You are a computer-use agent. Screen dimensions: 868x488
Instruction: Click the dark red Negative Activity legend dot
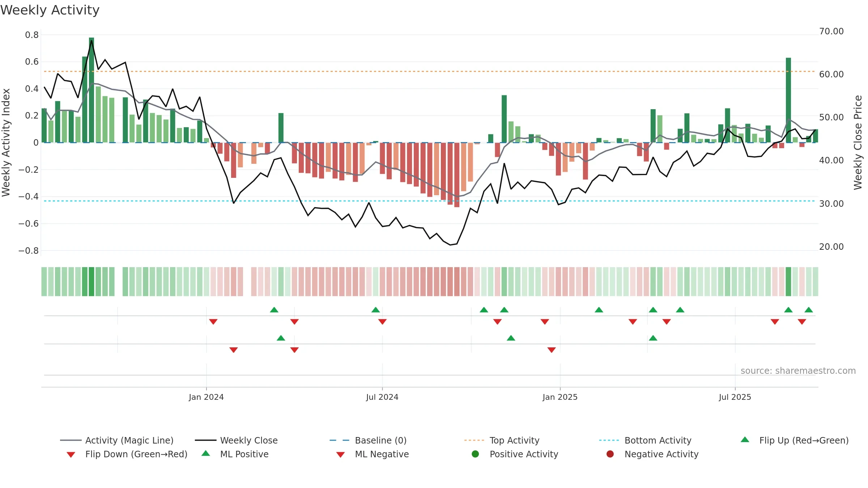tap(610, 454)
